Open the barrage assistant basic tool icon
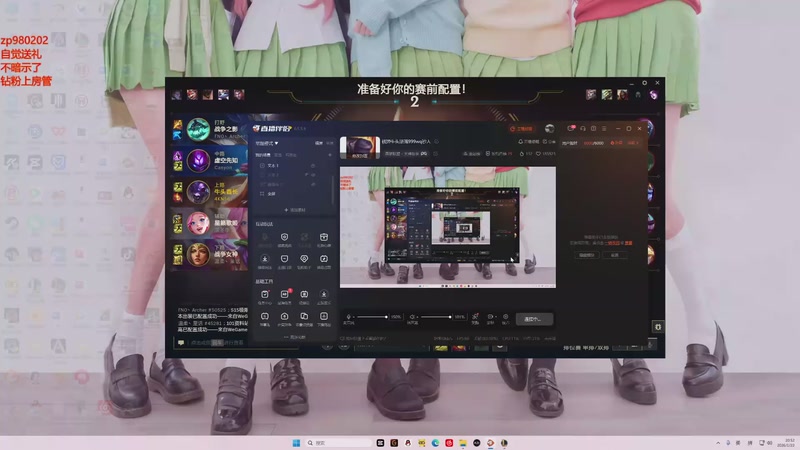The height and width of the screenshot is (450, 800). pyautogui.click(x=265, y=318)
